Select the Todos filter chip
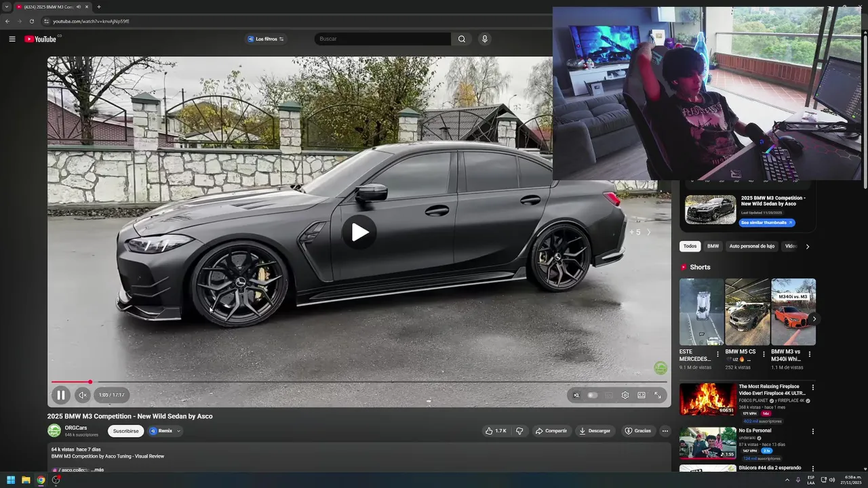The width and height of the screenshot is (868, 488). pyautogui.click(x=690, y=246)
